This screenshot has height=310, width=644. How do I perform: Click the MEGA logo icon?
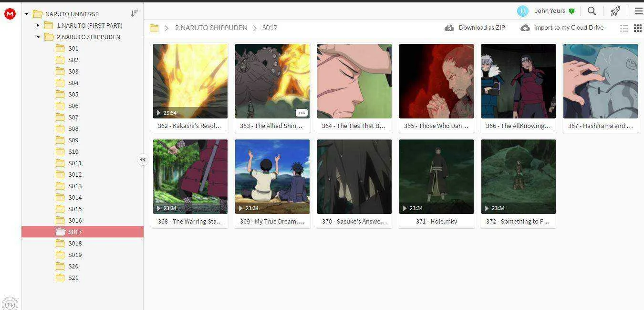pos(10,14)
